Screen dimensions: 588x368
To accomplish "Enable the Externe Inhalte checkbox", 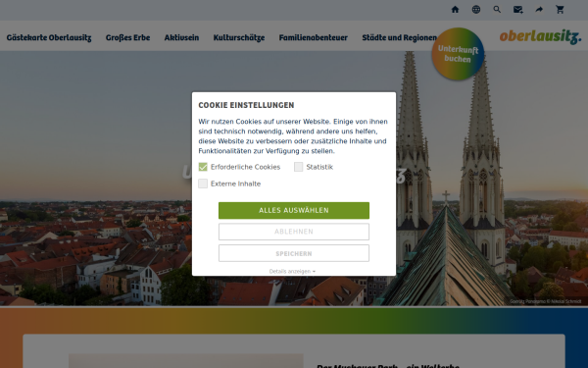I will click(x=203, y=184).
